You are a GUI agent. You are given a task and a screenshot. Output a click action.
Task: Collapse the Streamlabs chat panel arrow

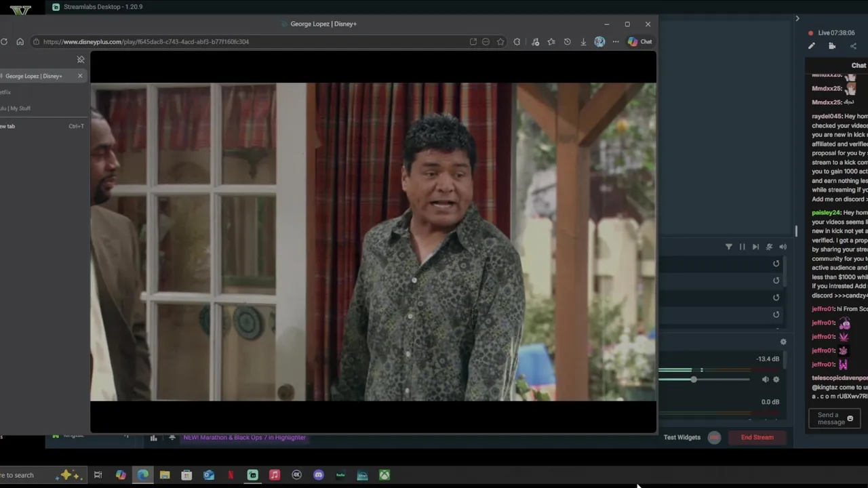click(797, 18)
